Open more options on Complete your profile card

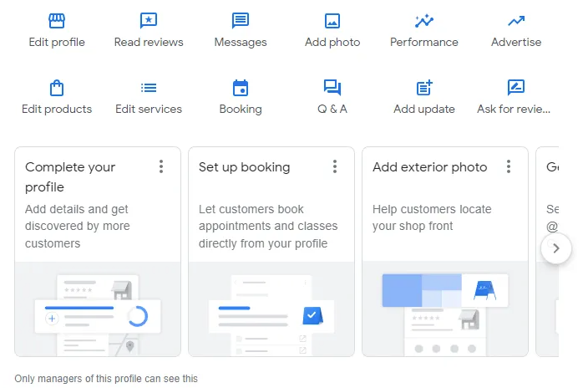(161, 167)
